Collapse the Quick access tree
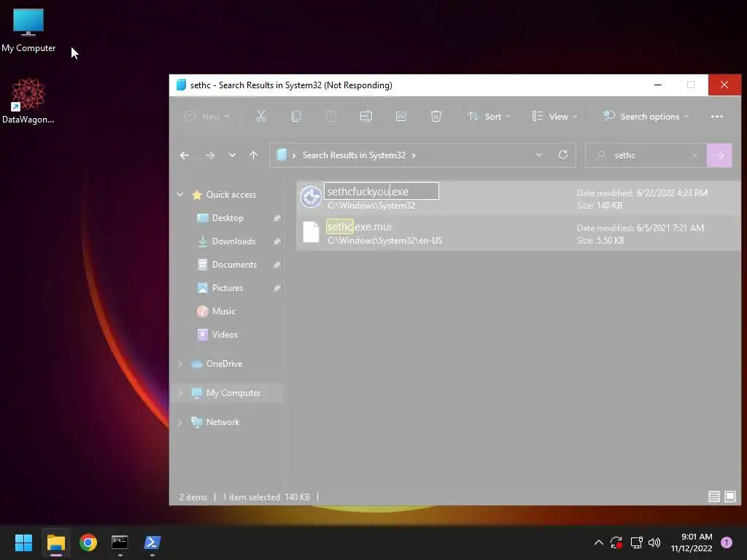 pyautogui.click(x=180, y=194)
